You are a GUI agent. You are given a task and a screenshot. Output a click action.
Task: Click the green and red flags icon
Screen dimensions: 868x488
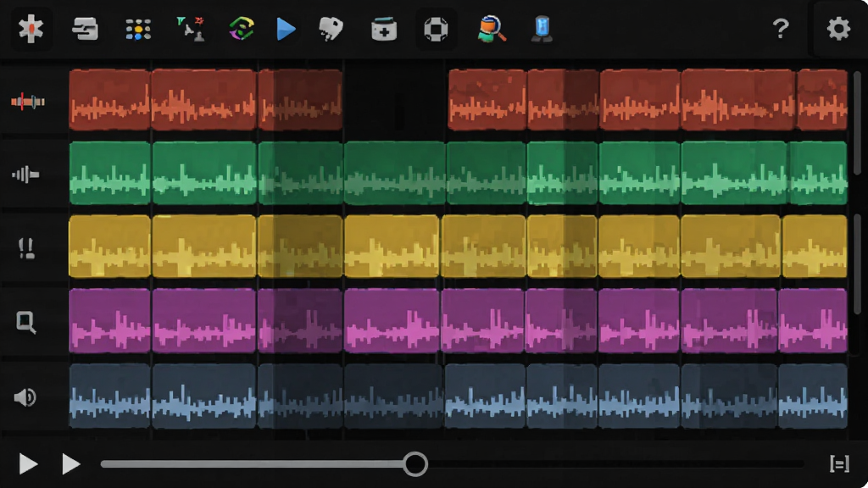click(x=191, y=28)
